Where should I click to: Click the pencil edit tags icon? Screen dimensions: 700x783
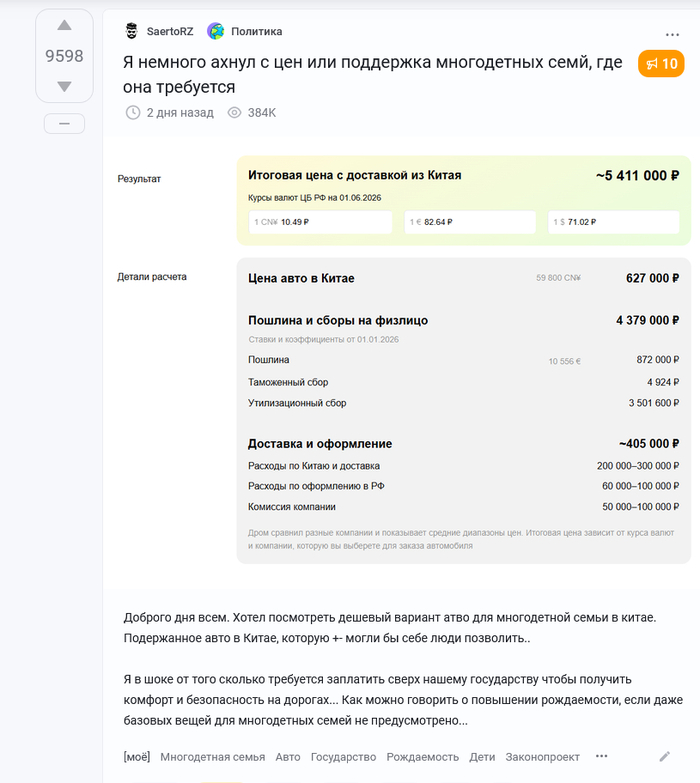[x=665, y=757]
